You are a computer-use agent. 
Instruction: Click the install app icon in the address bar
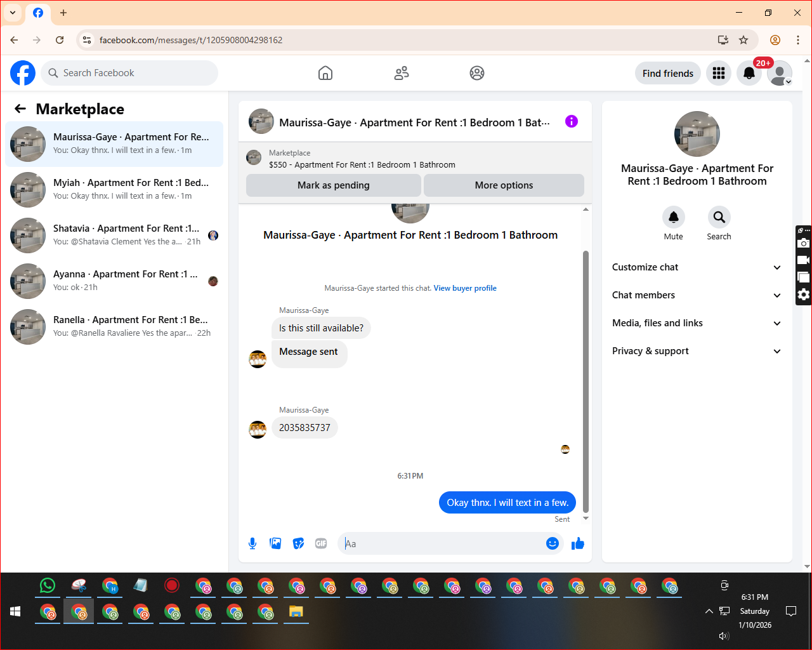[x=723, y=40]
